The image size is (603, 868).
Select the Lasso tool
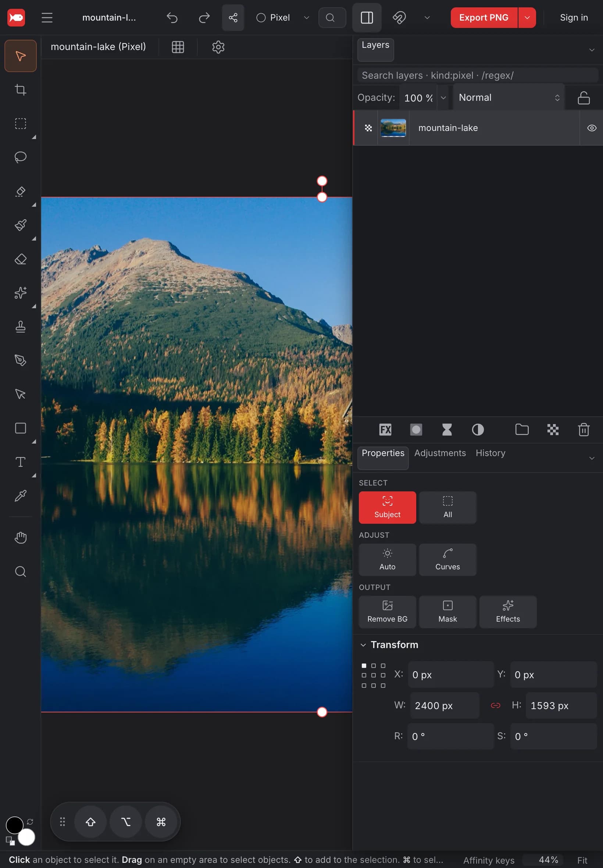pyautogui.click(x=20, y=157)
